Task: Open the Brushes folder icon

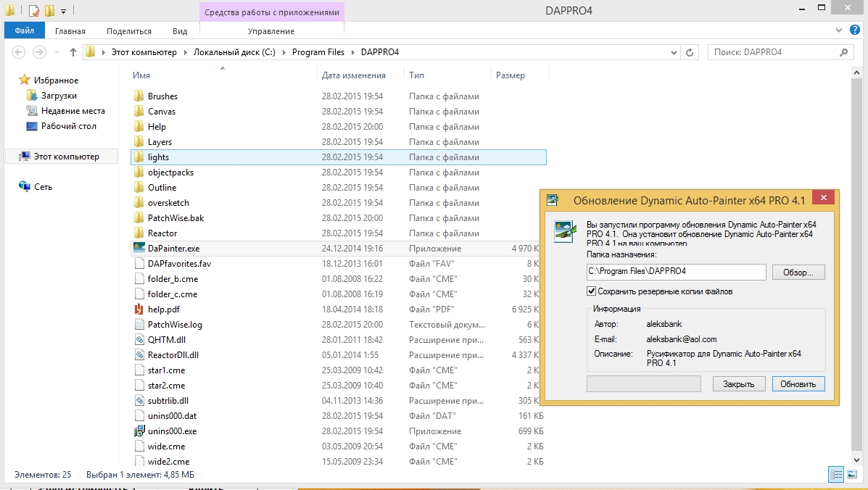Action: click(139, 96)
